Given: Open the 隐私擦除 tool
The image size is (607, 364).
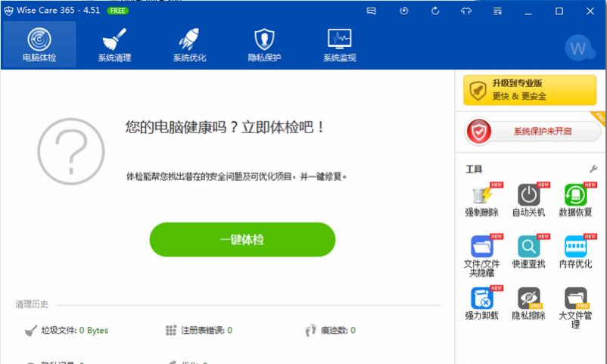Looking at the screenshot, I should (x=528, y=303).
